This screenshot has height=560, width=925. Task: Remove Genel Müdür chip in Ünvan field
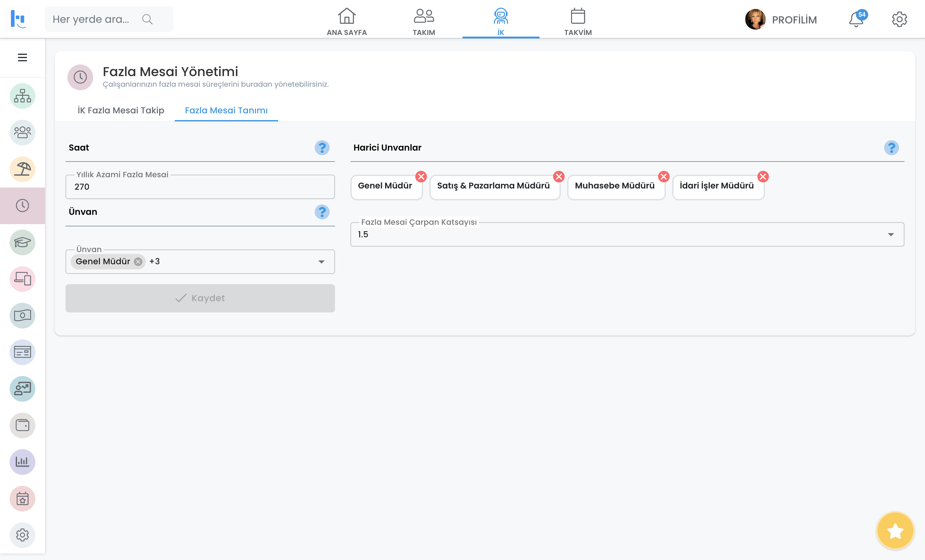coord(138,262)
